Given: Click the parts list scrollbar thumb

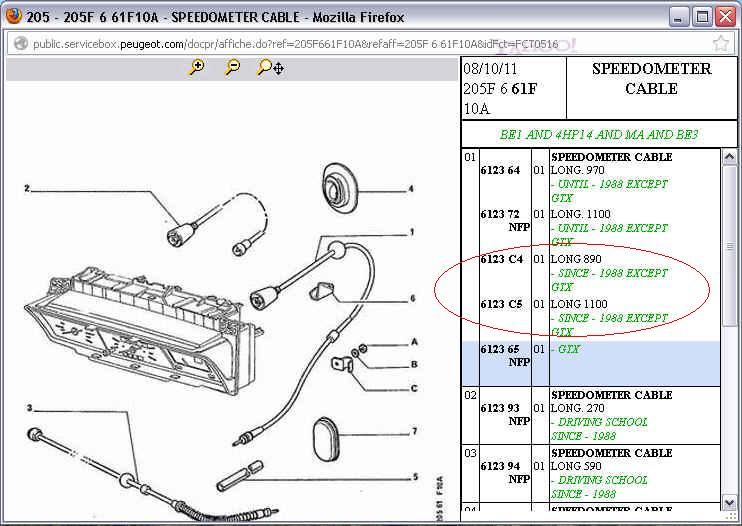Looking at the screenshot, I should 730,245.
